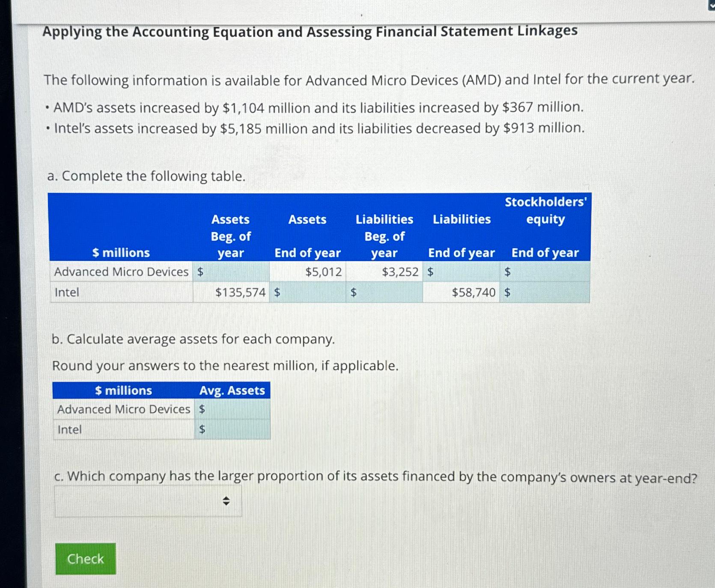Click AMD's Stockholders' equity input field
Screen dimensions: 715x588
(544, 272)
